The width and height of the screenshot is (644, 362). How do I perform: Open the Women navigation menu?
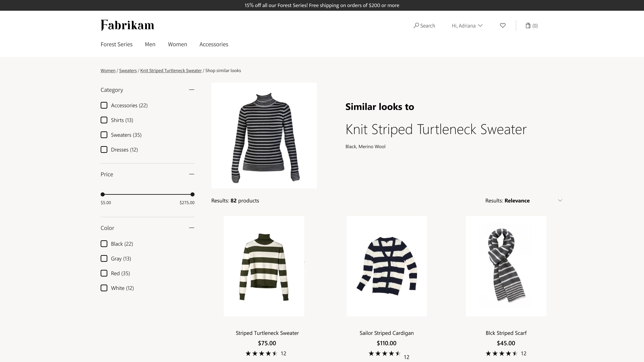coord(177,44)
